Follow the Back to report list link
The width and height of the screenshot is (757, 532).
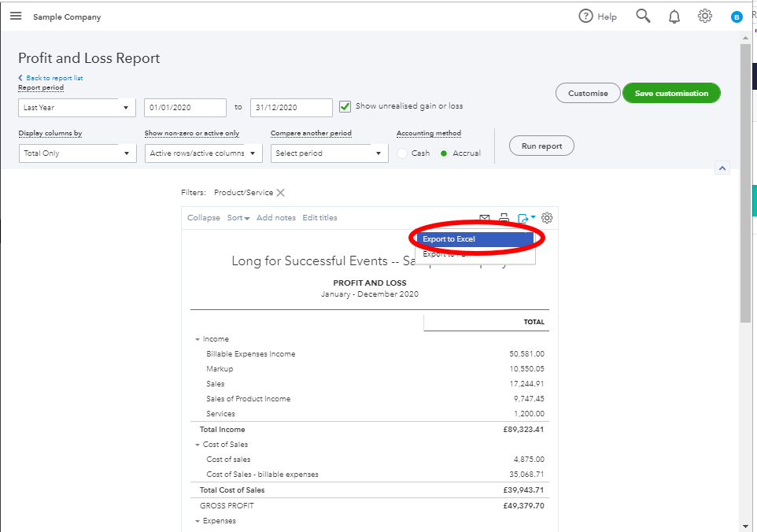pyautogui.click(x=54, y=78)
